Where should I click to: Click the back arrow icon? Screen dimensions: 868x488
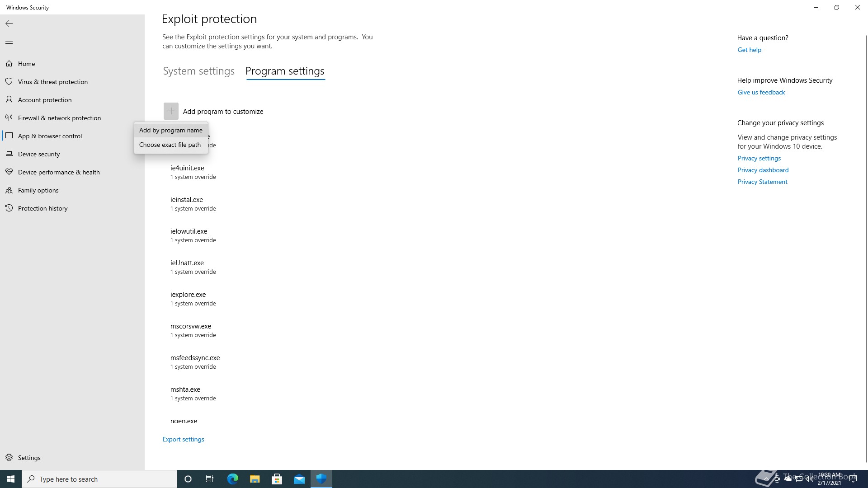(9, 23)
